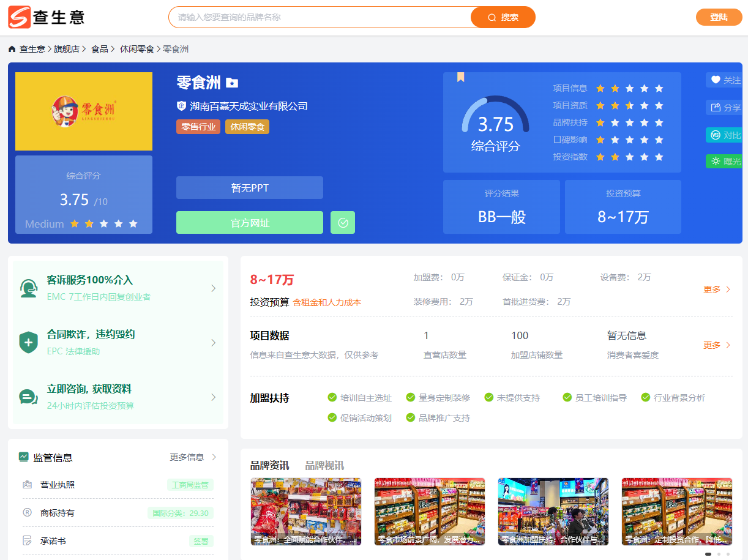Switch to the 品牌资讯 tab

coord(269,466)
